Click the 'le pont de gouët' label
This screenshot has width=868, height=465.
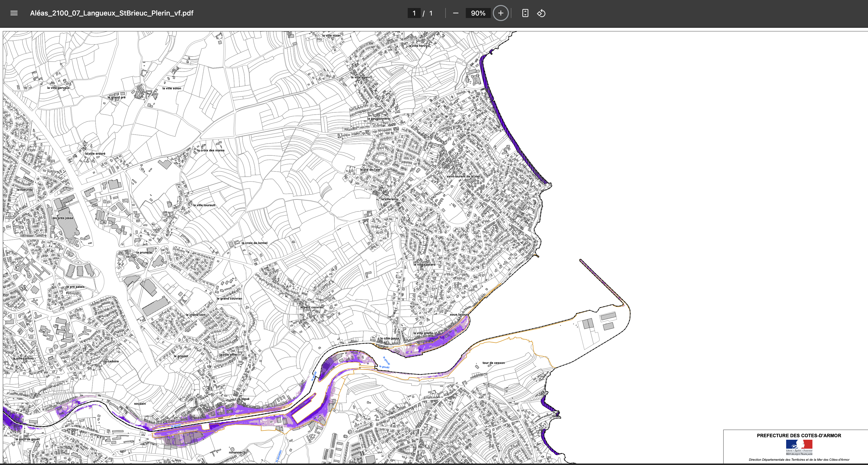point(28,439)
